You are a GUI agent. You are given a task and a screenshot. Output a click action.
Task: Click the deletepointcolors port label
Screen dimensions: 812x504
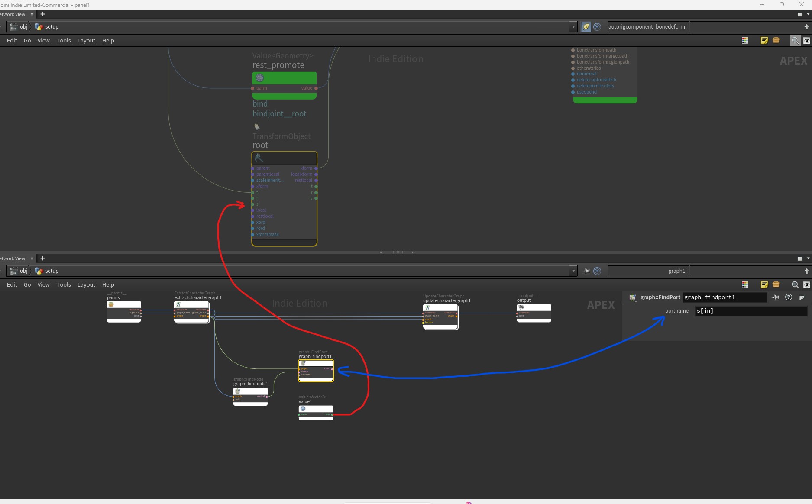(x=595, y=86)
